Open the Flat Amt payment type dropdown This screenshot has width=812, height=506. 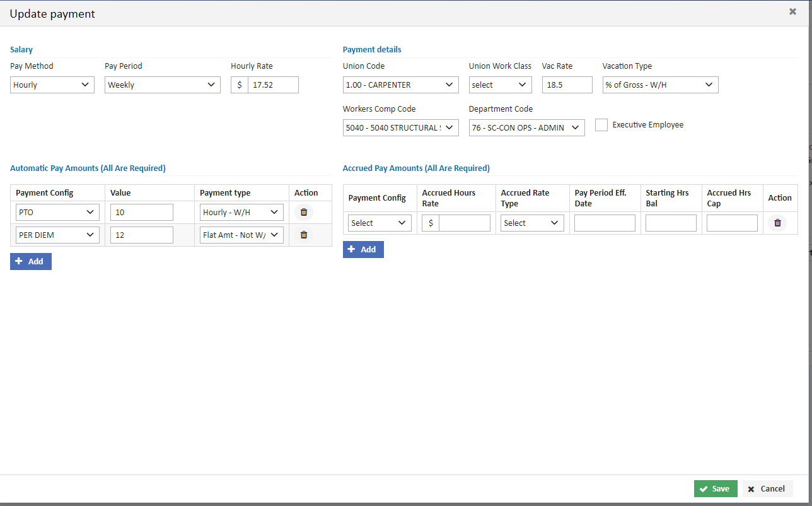click(x=241, y=235)
